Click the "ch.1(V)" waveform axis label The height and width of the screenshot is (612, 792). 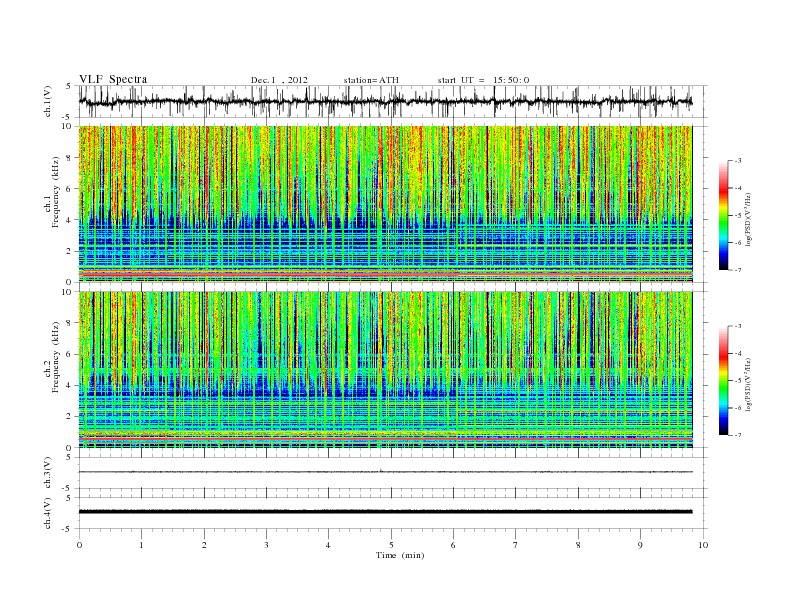pos(47,101)
